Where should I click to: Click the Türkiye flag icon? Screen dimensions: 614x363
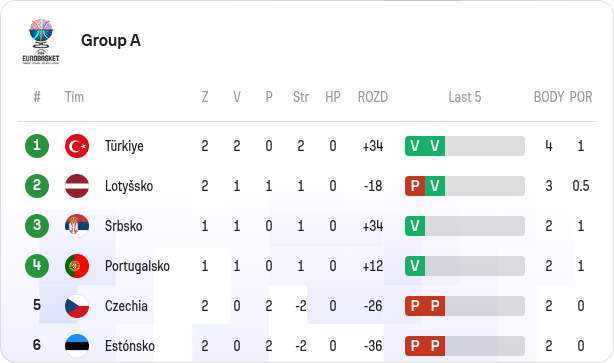coord(77,146)
